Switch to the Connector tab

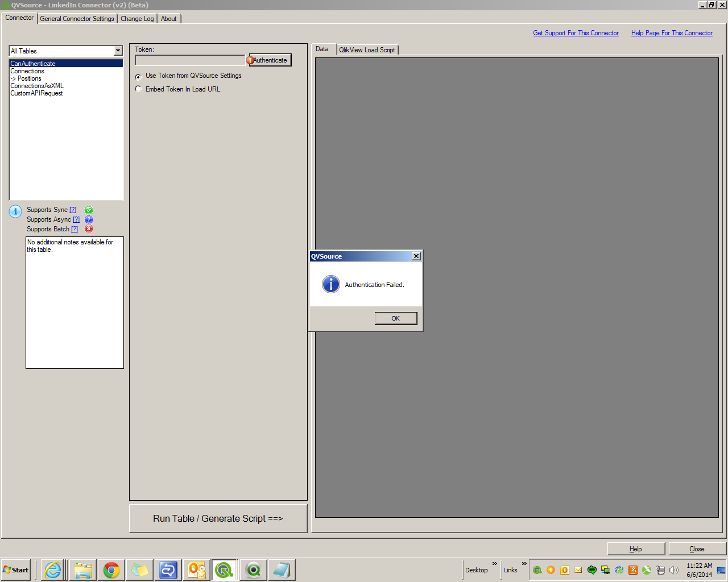pyautogui.click(x=19, y=18)
